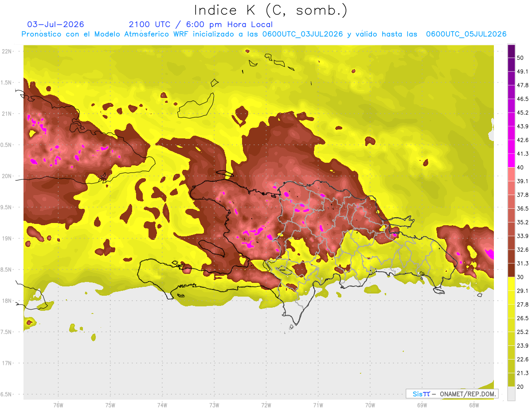Click the colorbar value "40"

pos(520,168)
